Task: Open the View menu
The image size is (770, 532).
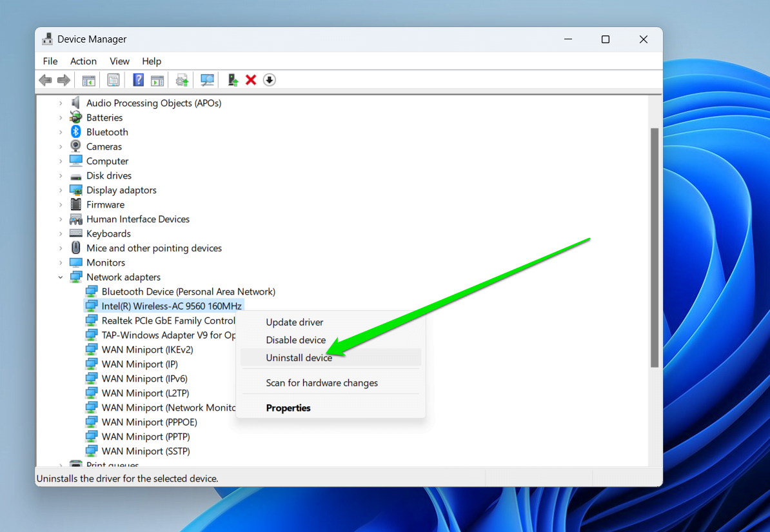Action: click(119, 61)
